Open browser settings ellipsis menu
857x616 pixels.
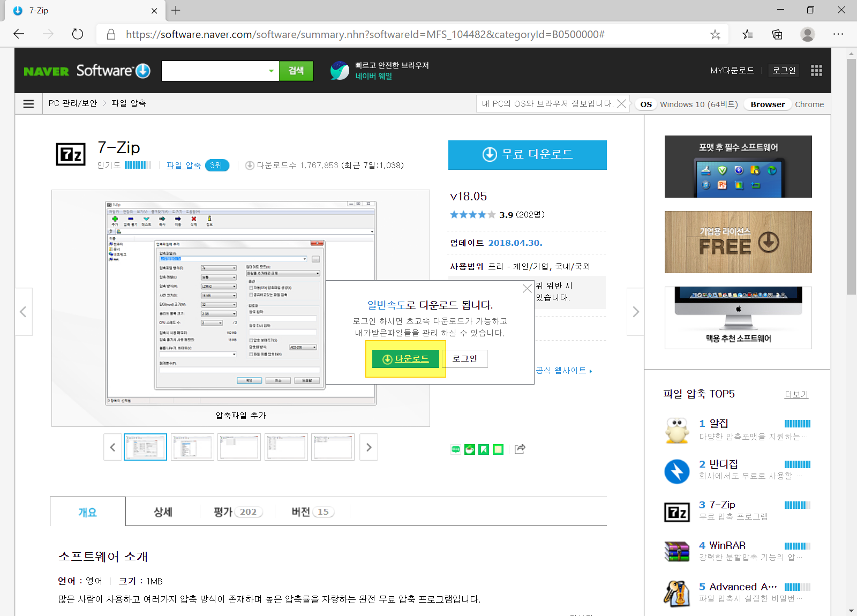coord(838,34)
